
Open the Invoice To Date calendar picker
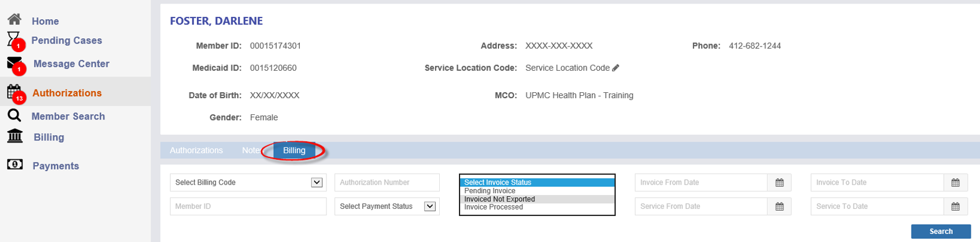click(x=956, y=183)
